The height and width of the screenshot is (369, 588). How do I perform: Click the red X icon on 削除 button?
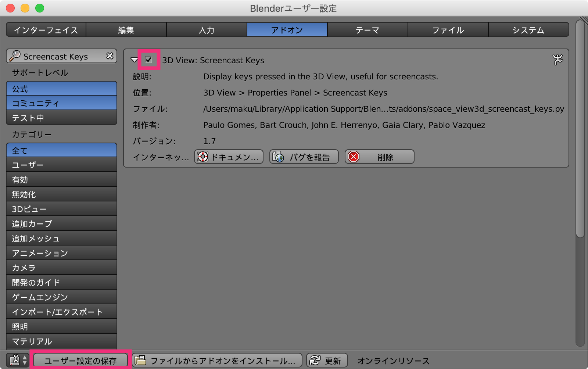click(353, 157)
